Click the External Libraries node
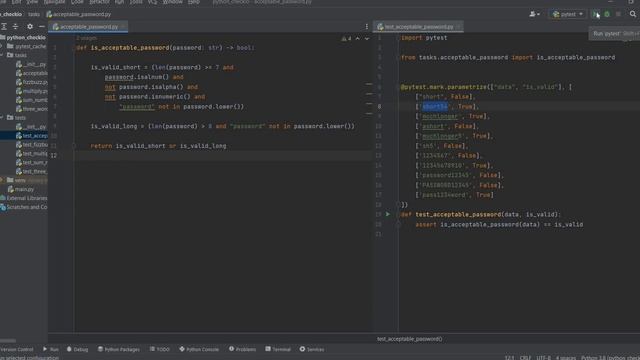 point(24,198)
